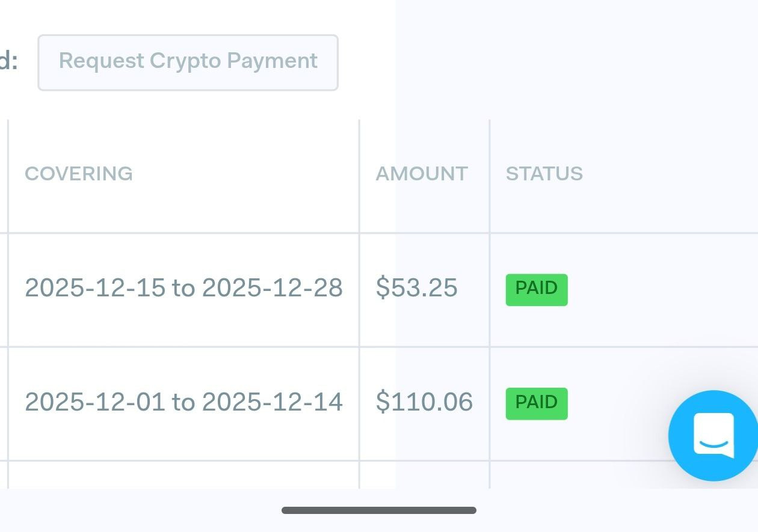Select the $53.25 amount cell

416,289
